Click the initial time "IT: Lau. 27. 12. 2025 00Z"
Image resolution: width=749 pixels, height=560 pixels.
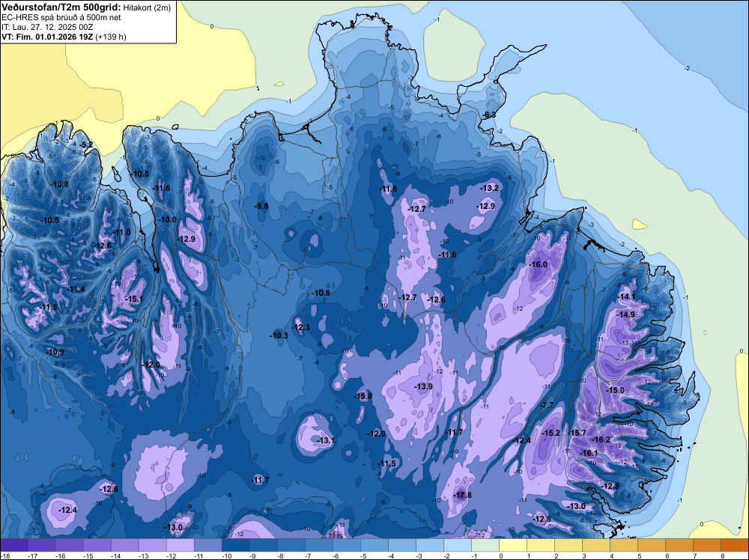47,27
